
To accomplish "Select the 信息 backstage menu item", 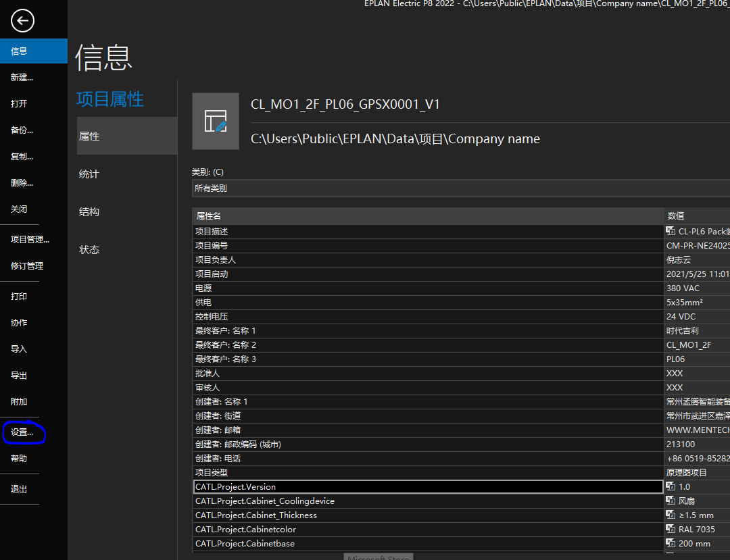I will point(34,51).
